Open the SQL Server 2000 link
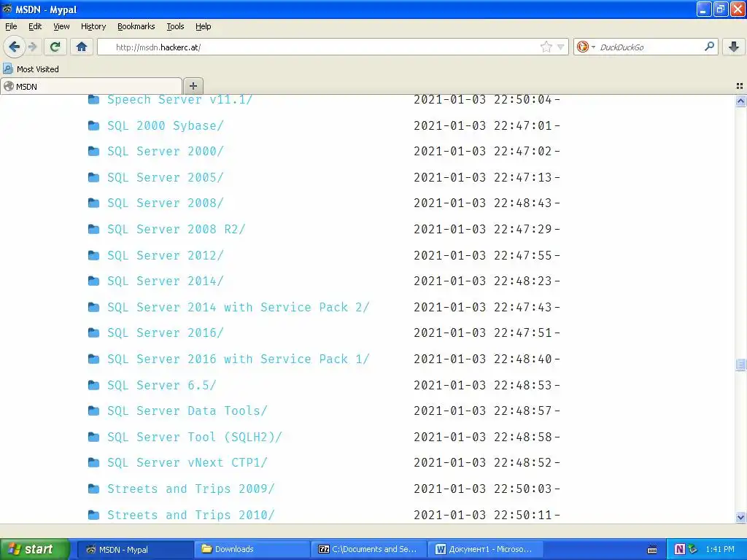The height and width of the screenshot is (560, 747). [x=166, y=152]
